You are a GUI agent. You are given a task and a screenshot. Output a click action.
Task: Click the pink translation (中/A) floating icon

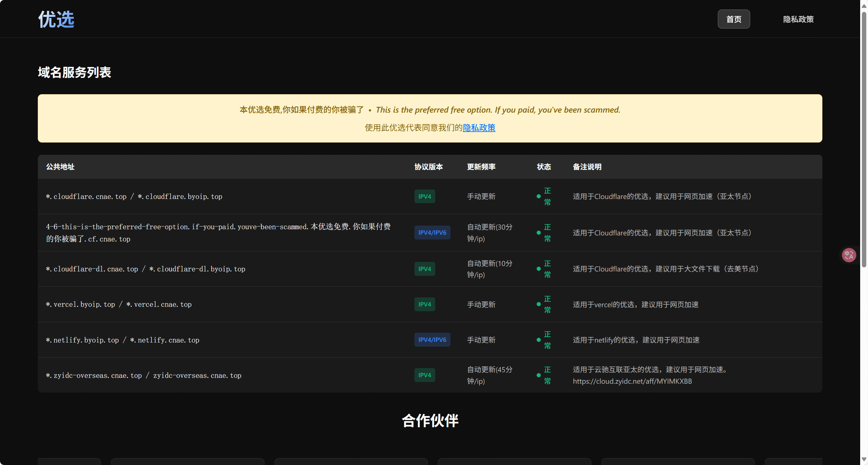(x=848, y=255)
